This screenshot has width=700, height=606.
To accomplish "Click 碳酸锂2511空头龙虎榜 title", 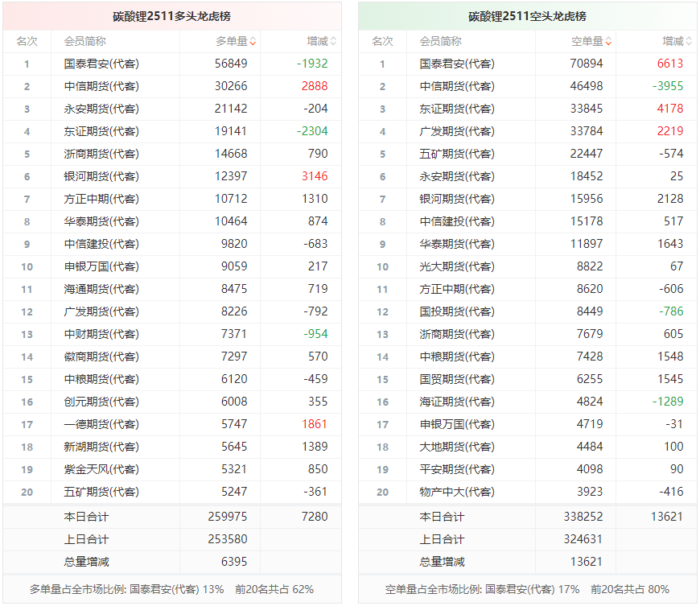I will click(x=527, y=17).
